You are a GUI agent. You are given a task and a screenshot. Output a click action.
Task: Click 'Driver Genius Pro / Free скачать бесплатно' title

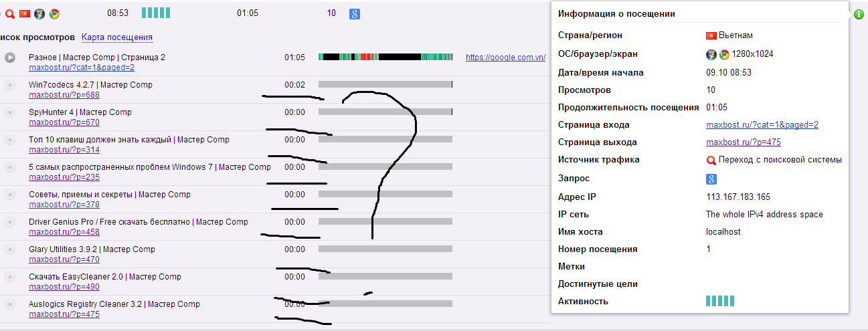click(110, 222)
